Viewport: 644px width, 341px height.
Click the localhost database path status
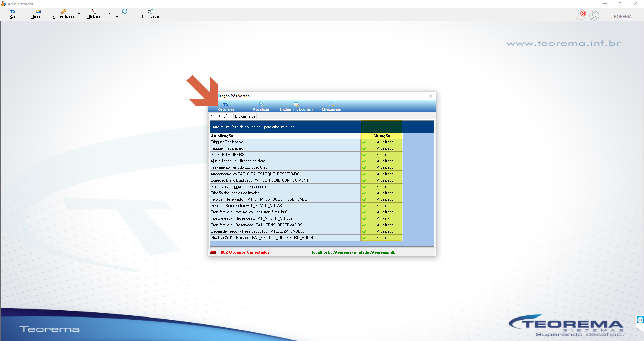point(354,252)
